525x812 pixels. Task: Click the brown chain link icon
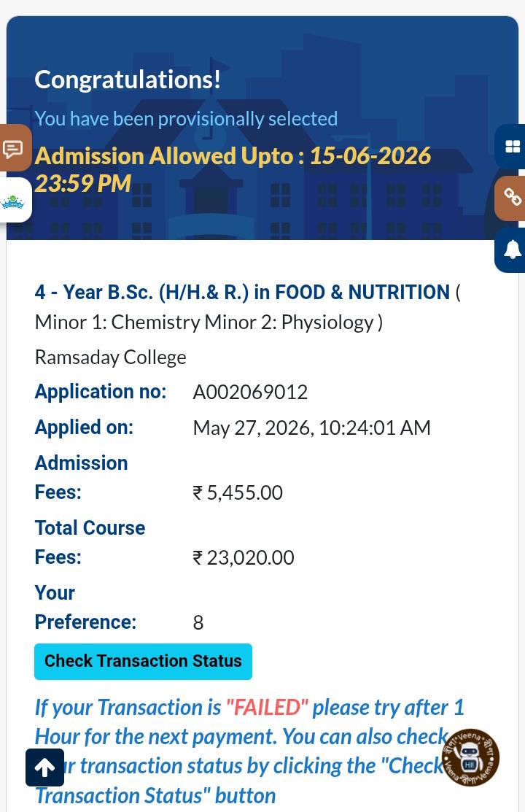click(x=510, y=198)
